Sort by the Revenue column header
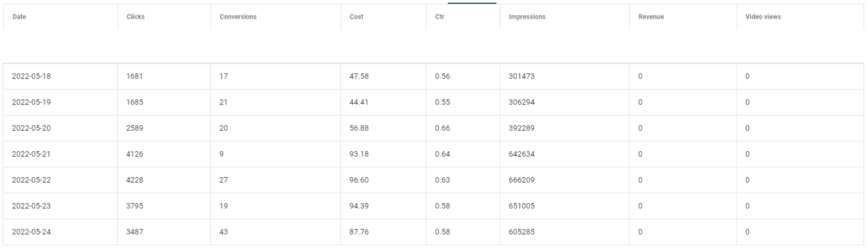Screen dimensions: 868x248 pyautogui.click(x=651, y=17)
